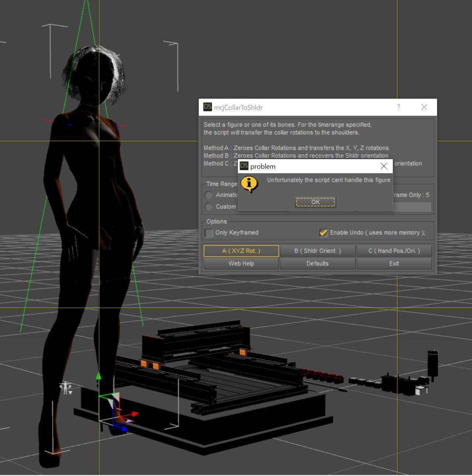Select the Custom time range radio button
The height and width of the screenshot is (476, 472).
coord(209,207)
